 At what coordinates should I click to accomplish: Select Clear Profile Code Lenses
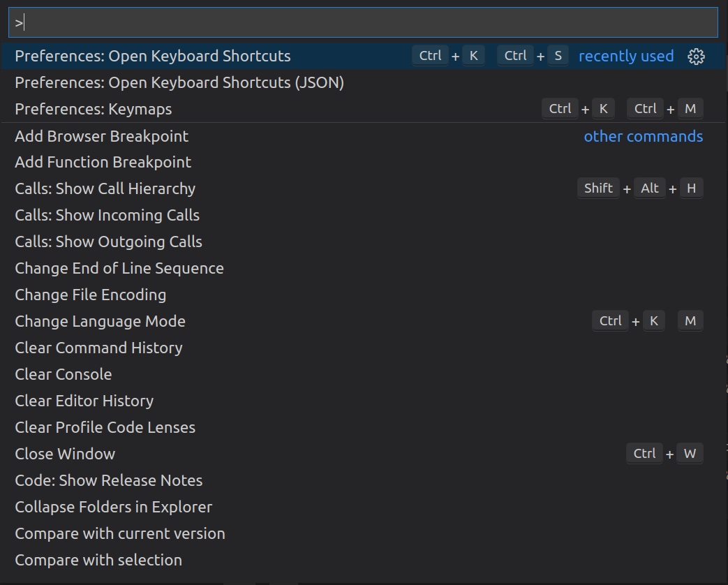tap(105, 428)
